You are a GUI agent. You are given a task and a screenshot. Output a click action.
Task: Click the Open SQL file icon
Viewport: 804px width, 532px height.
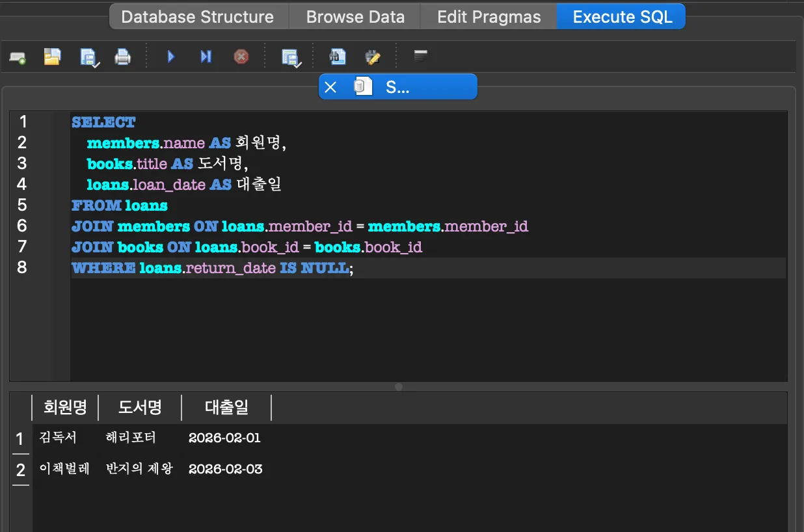tap(52, 57)
